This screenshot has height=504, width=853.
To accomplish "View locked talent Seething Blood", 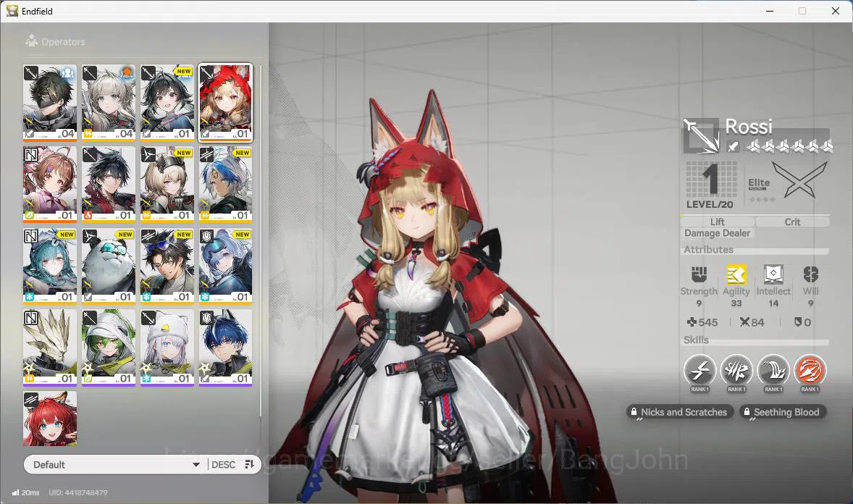I will pos(782,412).
